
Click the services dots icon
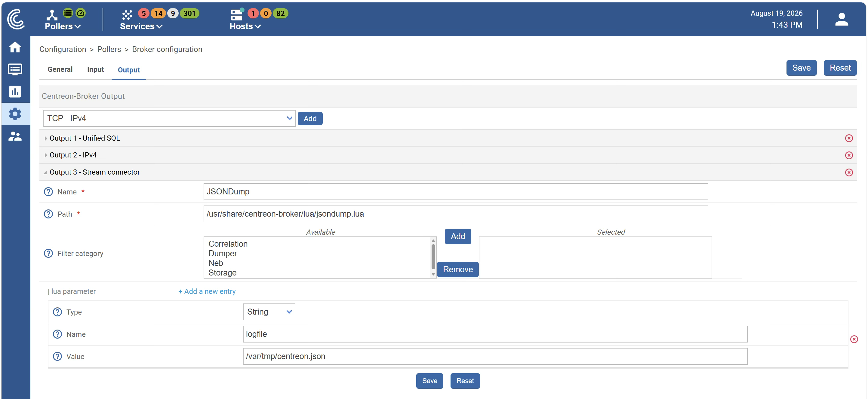click(127, 15)
